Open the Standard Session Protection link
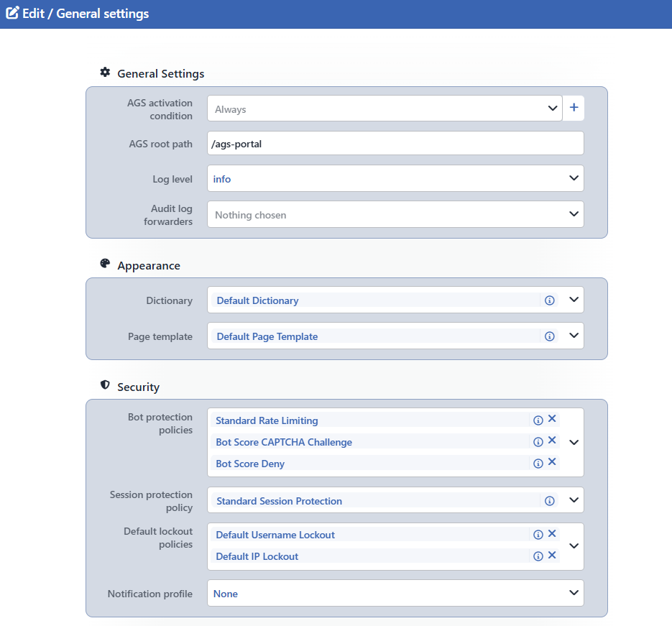This screenshot has height=626, width=672. [x=279, y=501]
